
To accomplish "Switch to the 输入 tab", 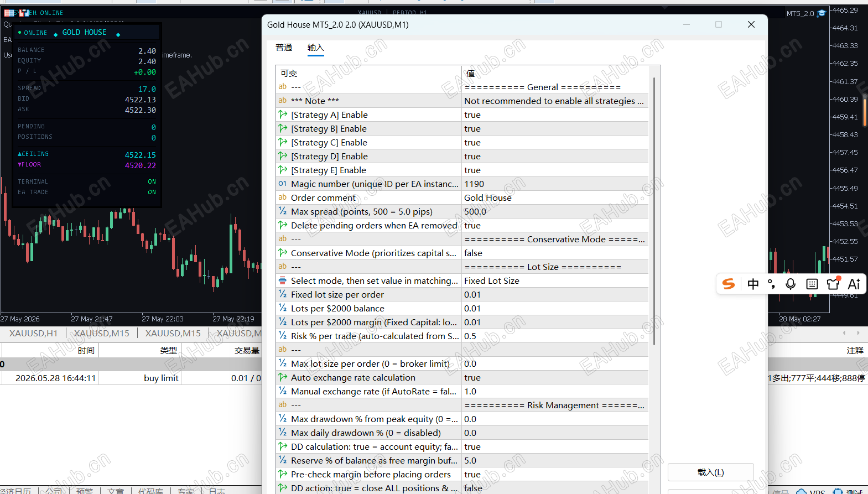I will point(315,48).
